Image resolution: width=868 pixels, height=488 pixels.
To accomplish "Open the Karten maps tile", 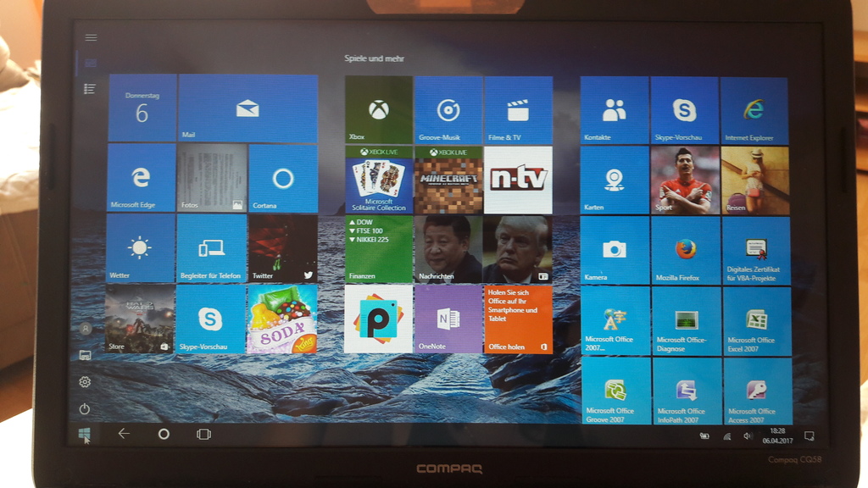I will tap(615, 180).
